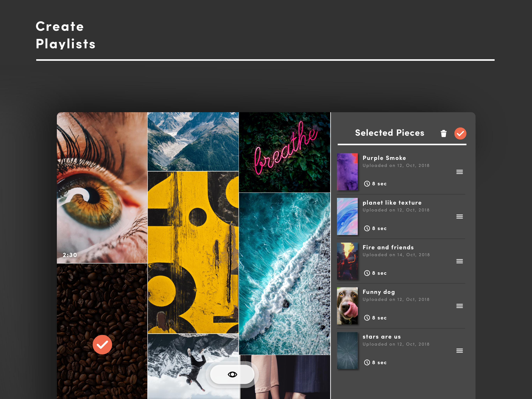Open the planet like texture thumbnail
This screenshot has height=399, width=532.
click(347, 216)
